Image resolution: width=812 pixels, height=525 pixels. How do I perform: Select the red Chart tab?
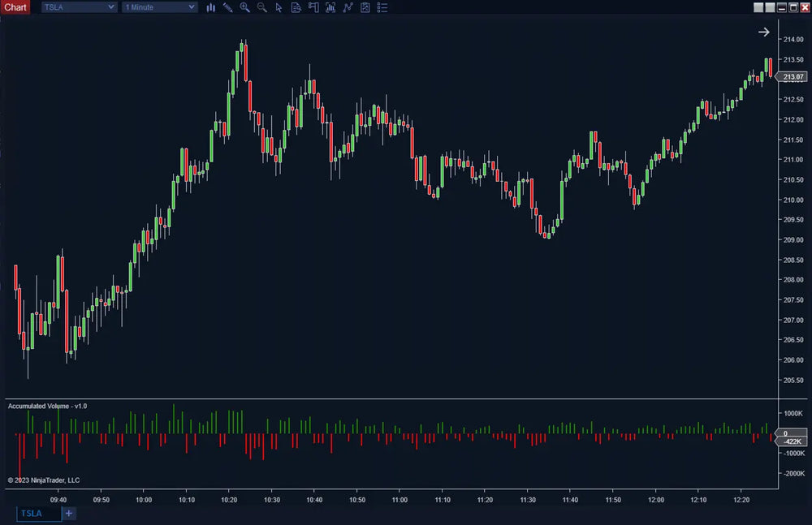(15, 6)
